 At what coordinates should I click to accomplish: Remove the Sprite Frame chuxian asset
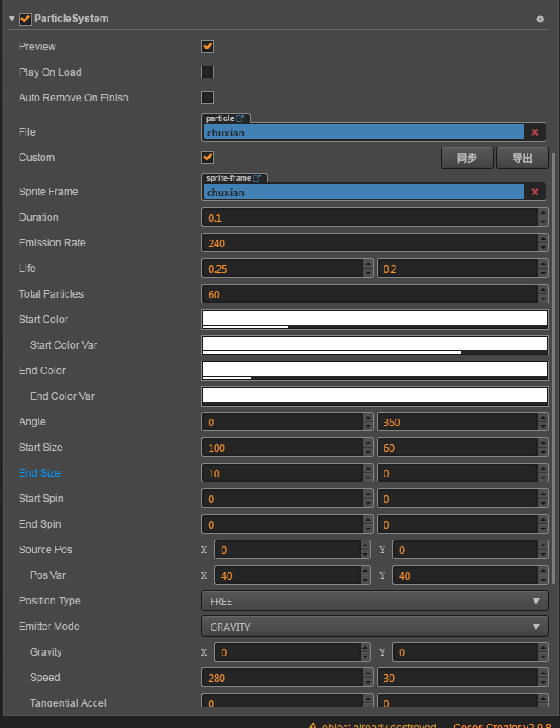pos(534,192)
